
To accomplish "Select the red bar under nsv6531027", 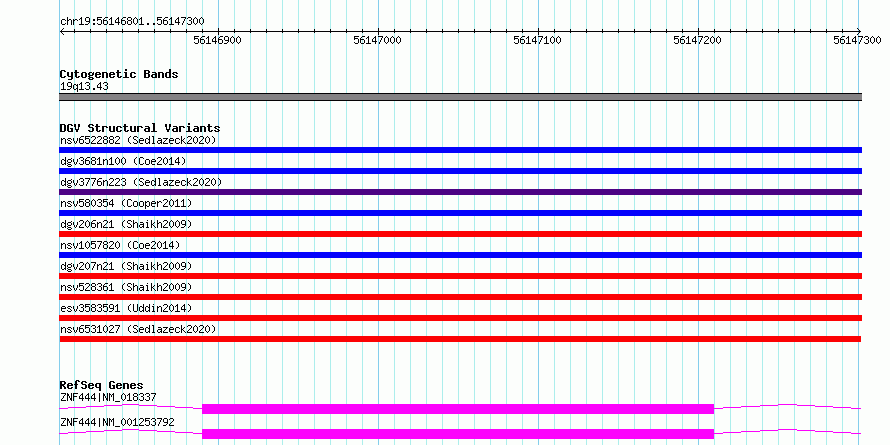I will point(460,339).
